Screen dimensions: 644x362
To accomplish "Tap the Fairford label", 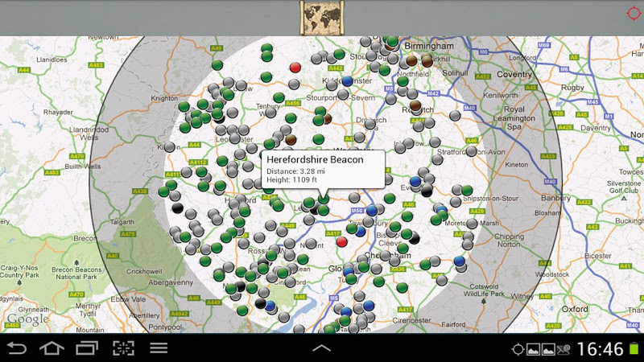I will click(453, 324).
